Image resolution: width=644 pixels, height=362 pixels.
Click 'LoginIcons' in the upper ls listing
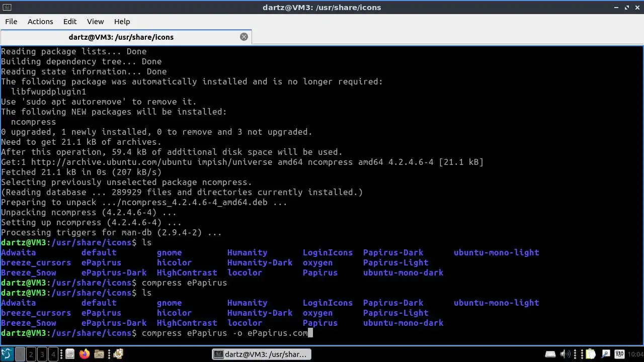328,252
